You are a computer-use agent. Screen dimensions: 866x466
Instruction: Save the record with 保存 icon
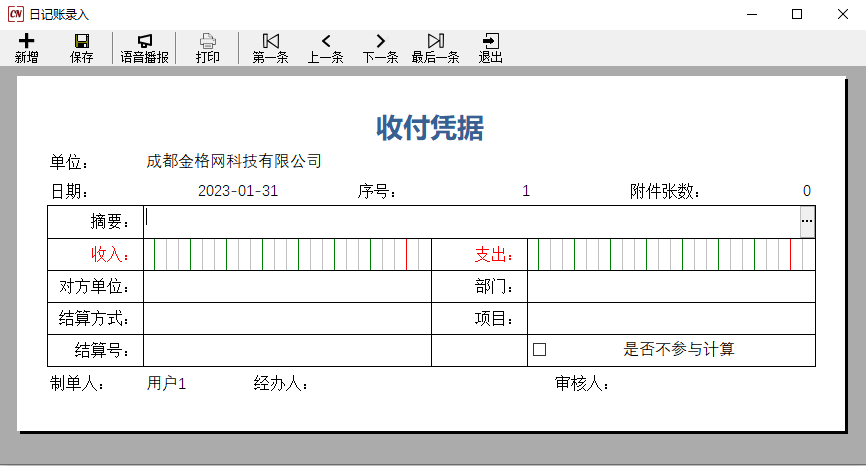pyautogui.click(x=82, y=41)
